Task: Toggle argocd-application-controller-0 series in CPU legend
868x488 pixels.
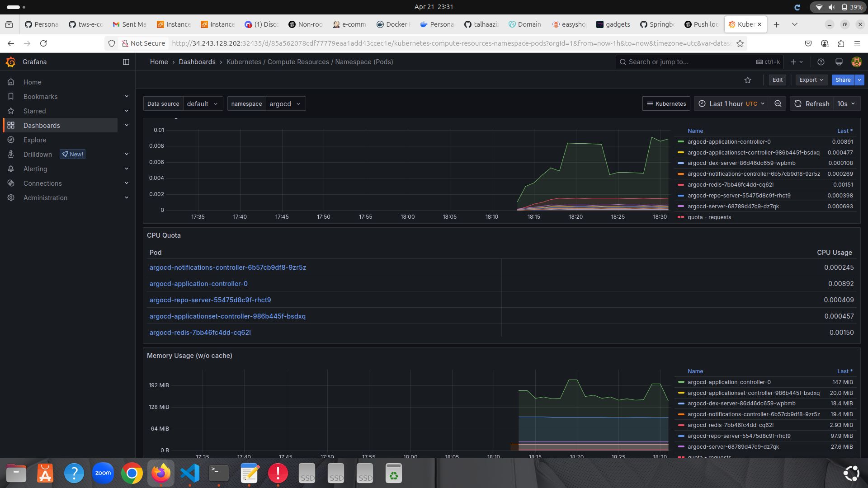Action: (x=729, y=142)
